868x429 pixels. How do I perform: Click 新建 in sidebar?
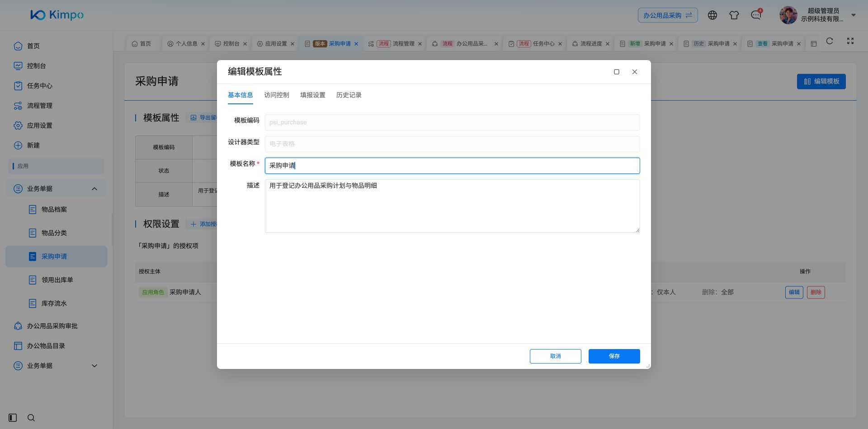coord(56,145)
